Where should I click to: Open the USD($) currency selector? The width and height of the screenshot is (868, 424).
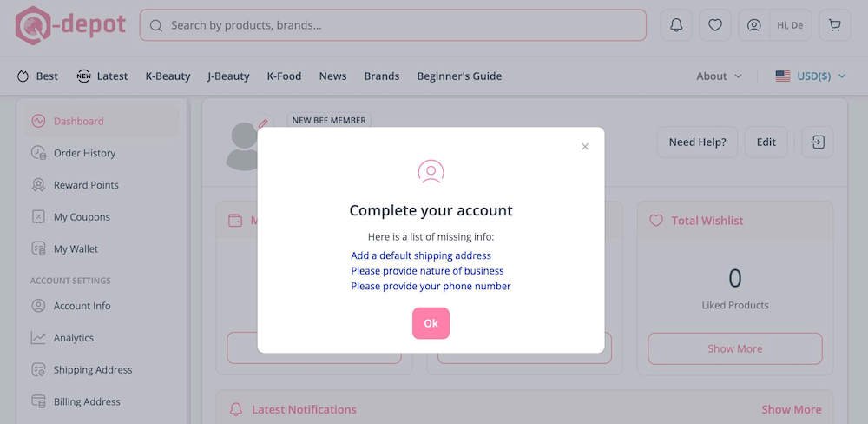pyautogui.click(x=811, y=76)
